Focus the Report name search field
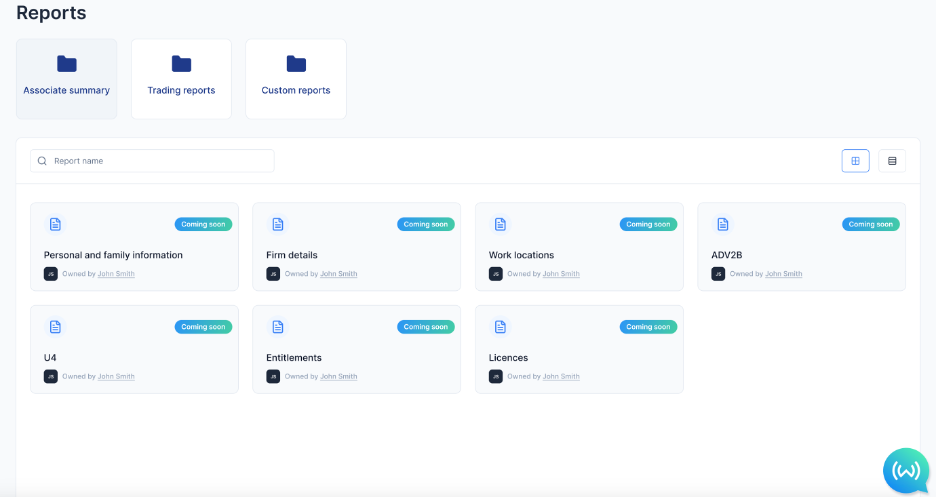936x498 pixels. 152,161
